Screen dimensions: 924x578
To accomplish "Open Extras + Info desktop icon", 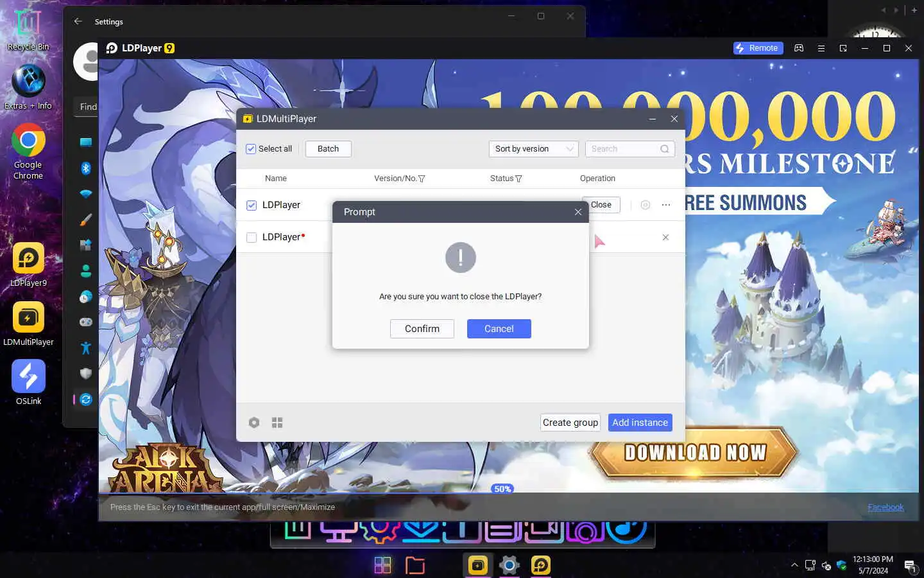I will (x=28, y=88).
